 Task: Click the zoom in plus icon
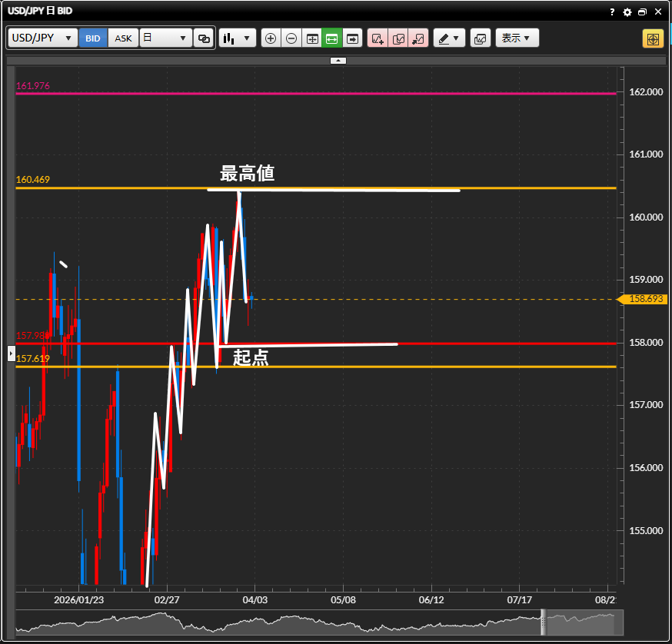coord(271,38)
